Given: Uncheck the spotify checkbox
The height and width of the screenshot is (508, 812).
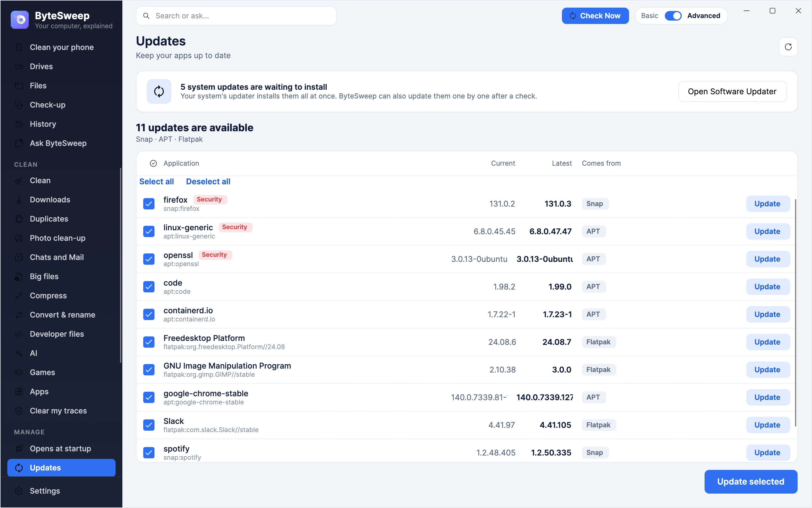Looking at the screenshot, I should pos(149,453).
